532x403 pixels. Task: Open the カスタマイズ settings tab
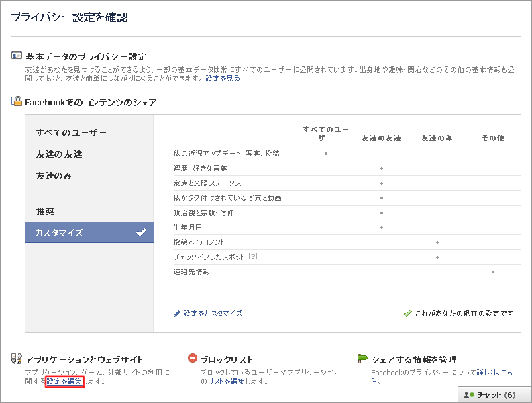click(89, 232)
